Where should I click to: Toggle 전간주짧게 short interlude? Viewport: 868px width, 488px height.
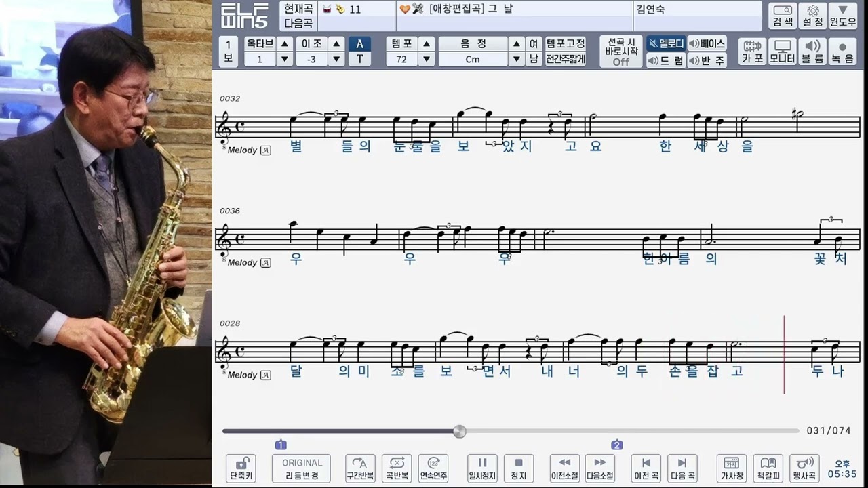pyautogui.click(x=566, y=59)
